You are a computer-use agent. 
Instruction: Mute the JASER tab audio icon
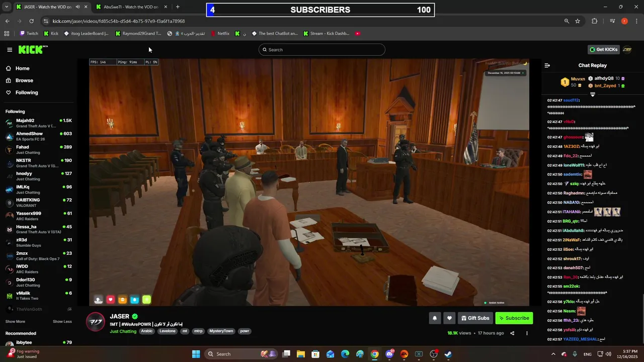(77, 7)
